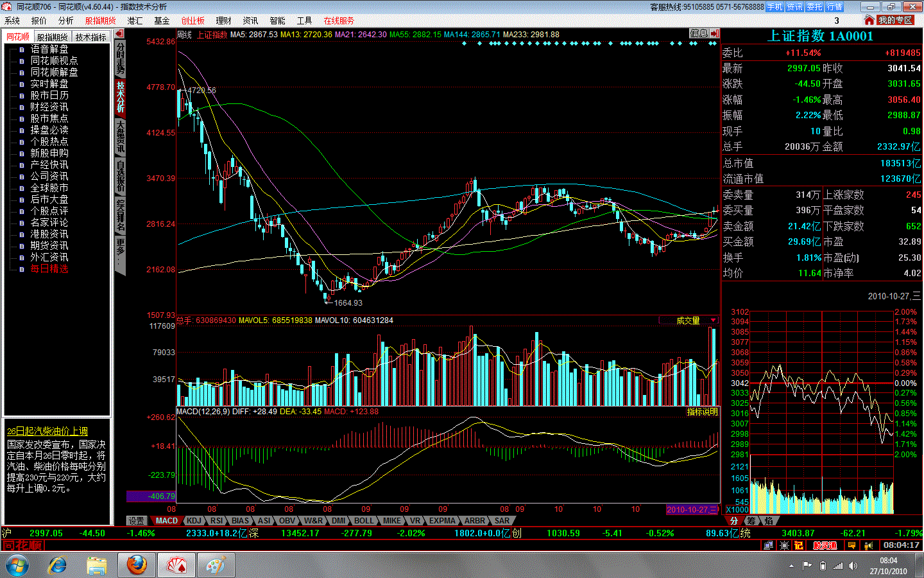Open news link 26日起汽柴油价上调
924x578 pixels.
47,432
